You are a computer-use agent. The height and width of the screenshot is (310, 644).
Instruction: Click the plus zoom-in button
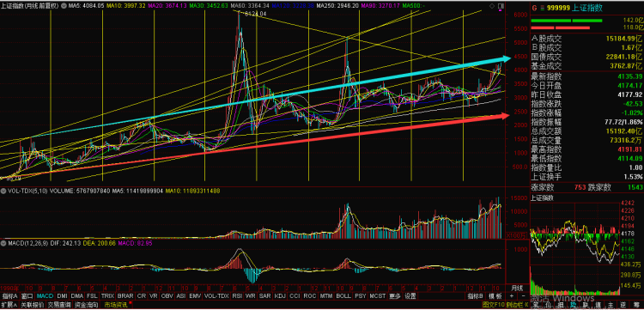tap(512, 296)
